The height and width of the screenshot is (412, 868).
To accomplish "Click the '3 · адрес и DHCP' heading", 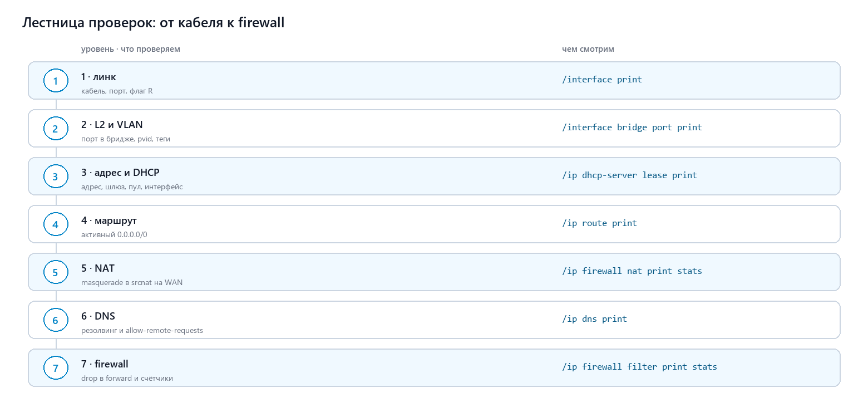I will click(120, 173).
